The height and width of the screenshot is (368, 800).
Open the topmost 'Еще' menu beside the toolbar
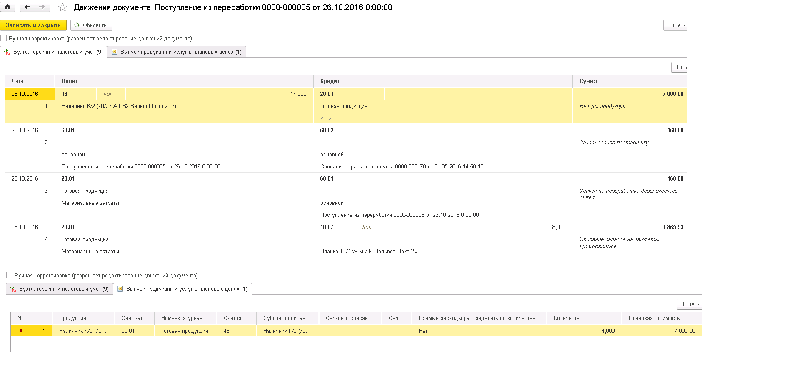click(x=675, y=25)
